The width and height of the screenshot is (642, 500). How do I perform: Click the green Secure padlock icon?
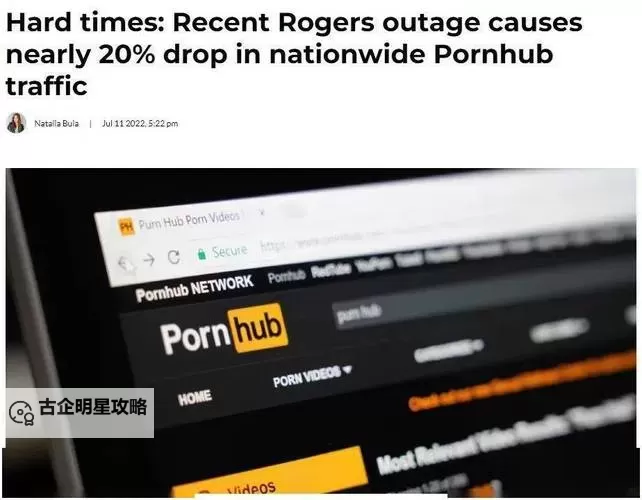point(201,254)
